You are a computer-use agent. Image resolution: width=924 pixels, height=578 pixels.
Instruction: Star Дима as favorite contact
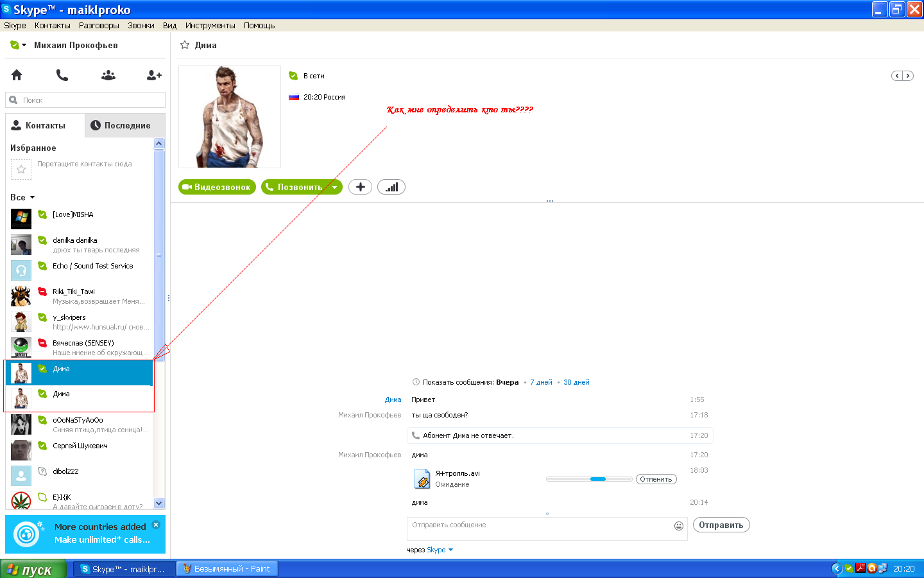click(x=185, y=45)
